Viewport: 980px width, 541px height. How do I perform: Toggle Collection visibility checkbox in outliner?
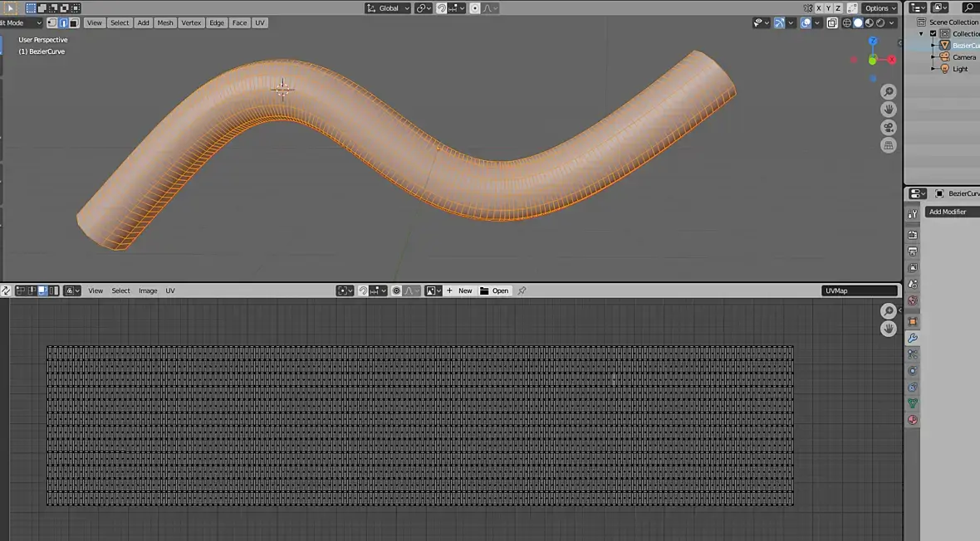(x=933, y=34)
